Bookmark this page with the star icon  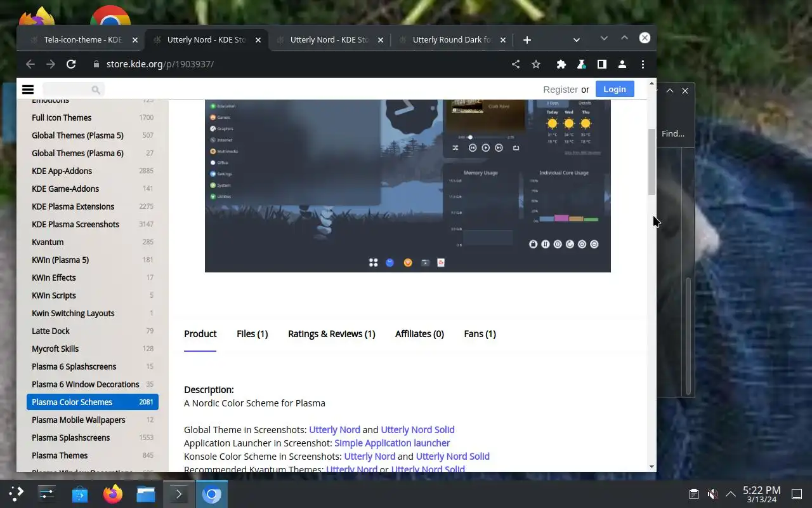pos(536,64)
